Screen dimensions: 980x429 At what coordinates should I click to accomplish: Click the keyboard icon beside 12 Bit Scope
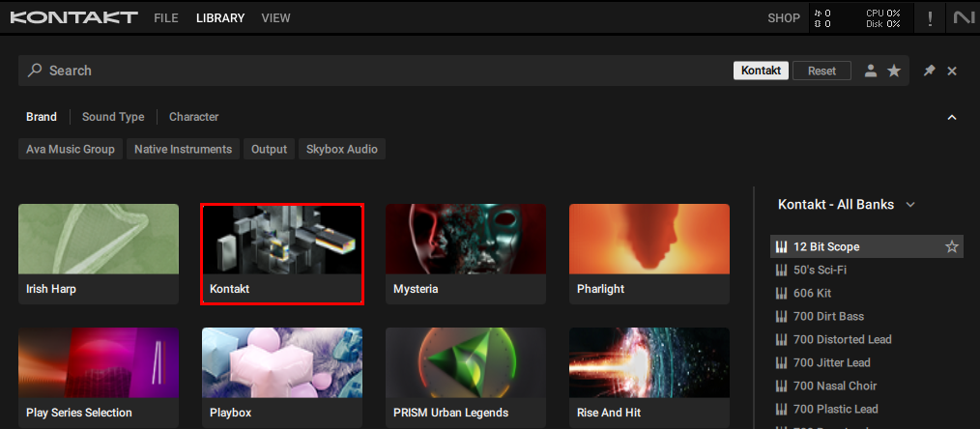coord(781,246)
